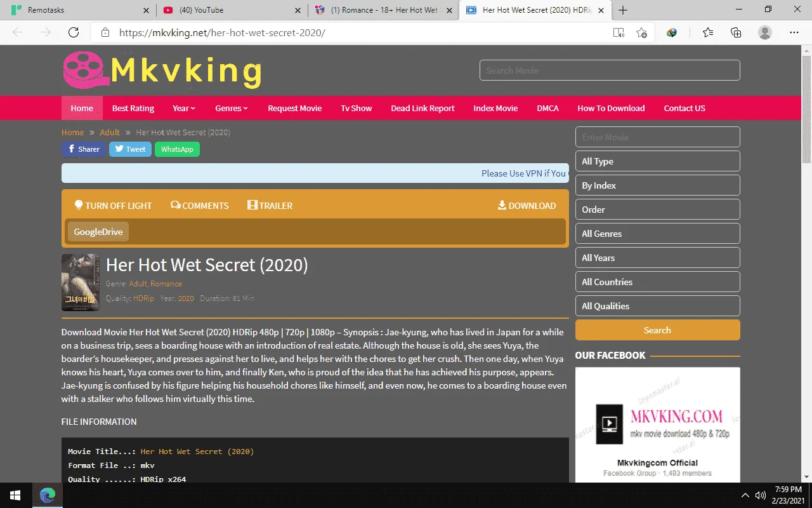Open the Mkvkingcom Official Facebook group widget
Viewport: 812px width, 508px height.
[x=657, y=425]
